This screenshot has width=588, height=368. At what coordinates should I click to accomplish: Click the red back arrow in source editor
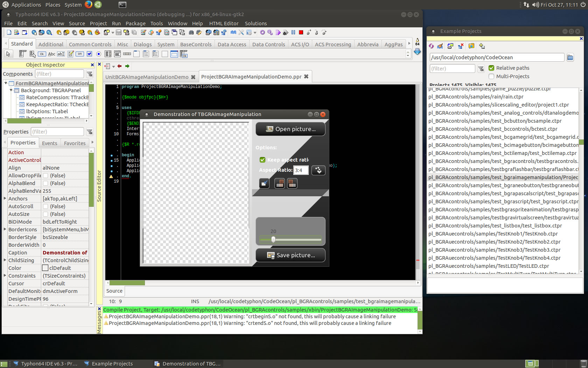pyautogui.click(x=120, y=66)
